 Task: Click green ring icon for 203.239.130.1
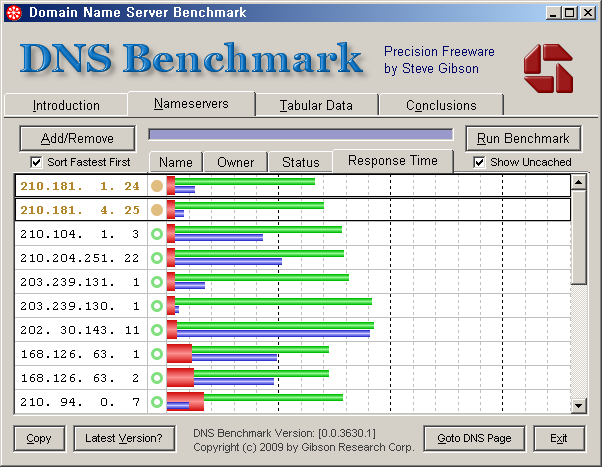point(157,306)
